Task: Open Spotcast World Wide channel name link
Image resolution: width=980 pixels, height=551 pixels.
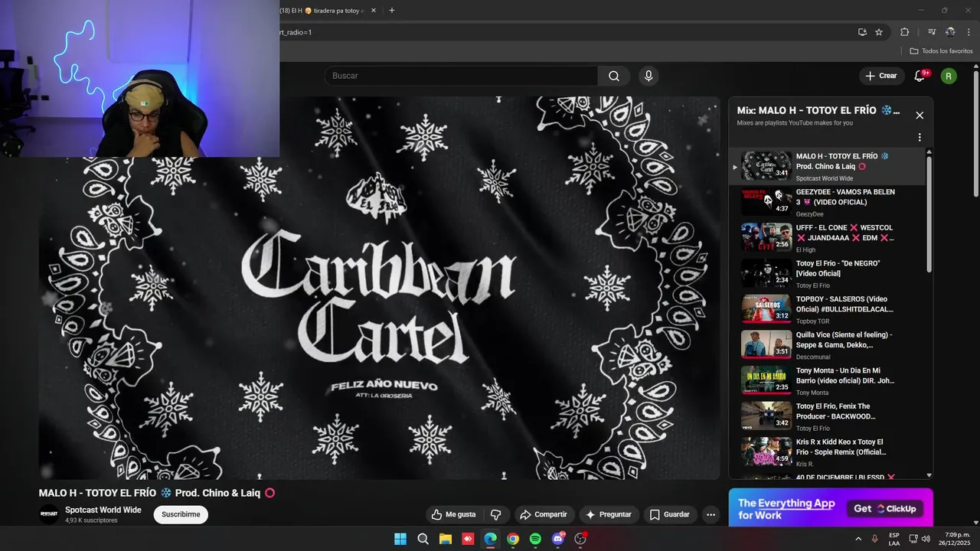Action: point(103,510)
